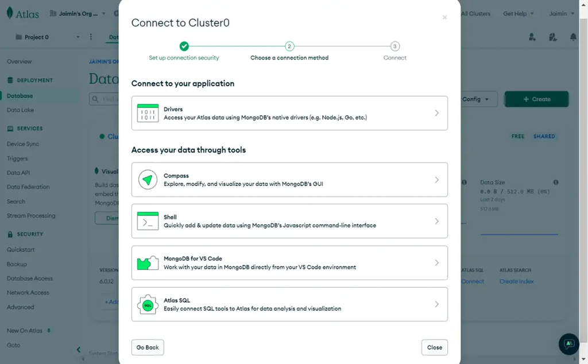Expand the Shell option chevron
The width and height of the screenshot is (588, 364).
click(436, 221)
